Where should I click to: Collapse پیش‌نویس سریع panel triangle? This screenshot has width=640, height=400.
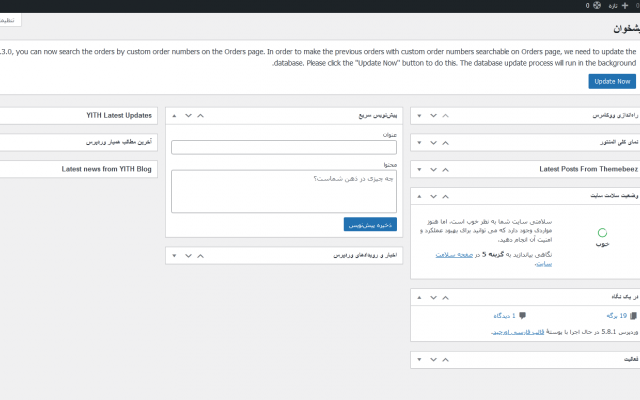tap(174, 116)
